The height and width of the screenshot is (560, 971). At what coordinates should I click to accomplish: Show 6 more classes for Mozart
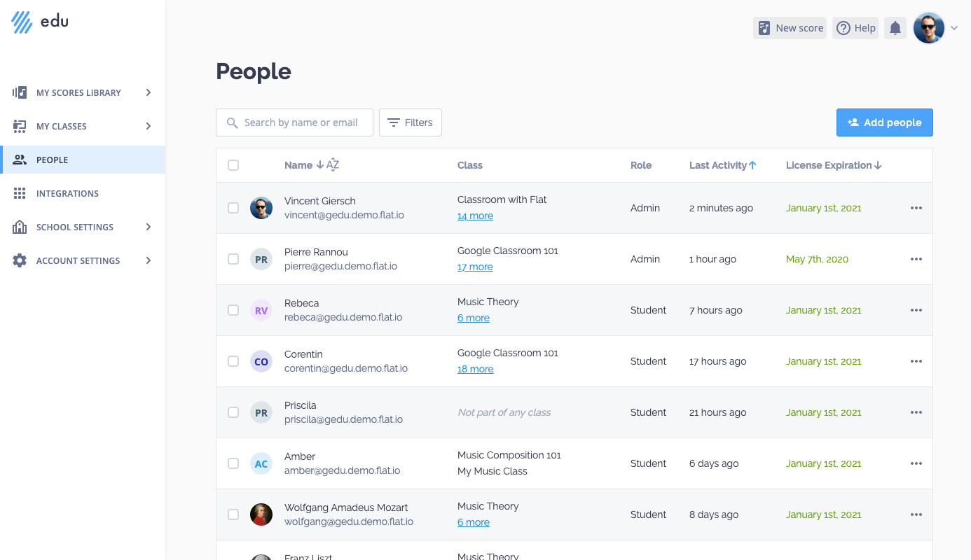474,522
